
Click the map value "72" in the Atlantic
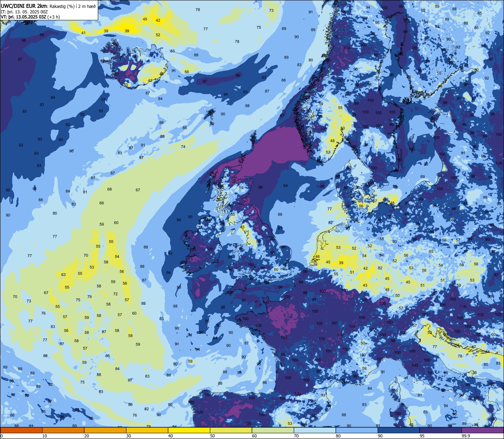(115, 294)
